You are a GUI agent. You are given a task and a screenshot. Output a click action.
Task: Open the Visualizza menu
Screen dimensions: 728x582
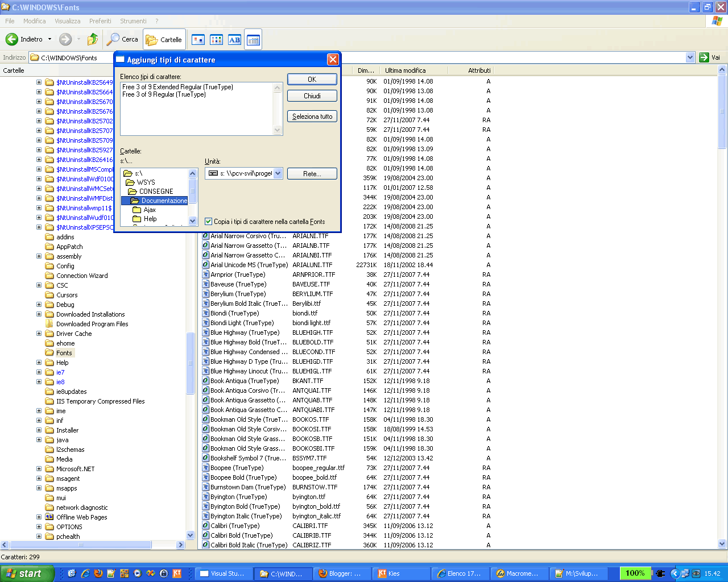click(x=68, y=21)
